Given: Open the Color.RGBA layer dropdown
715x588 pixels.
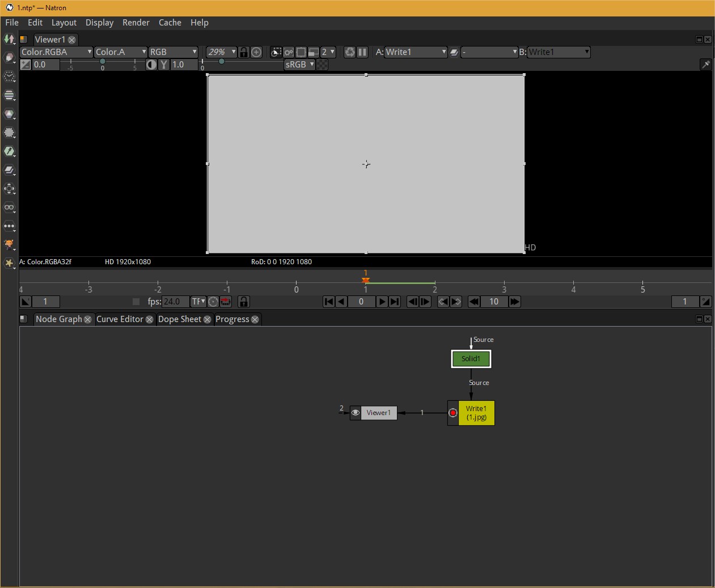Looking at the screenshot, I should click(x=56, y=52).
